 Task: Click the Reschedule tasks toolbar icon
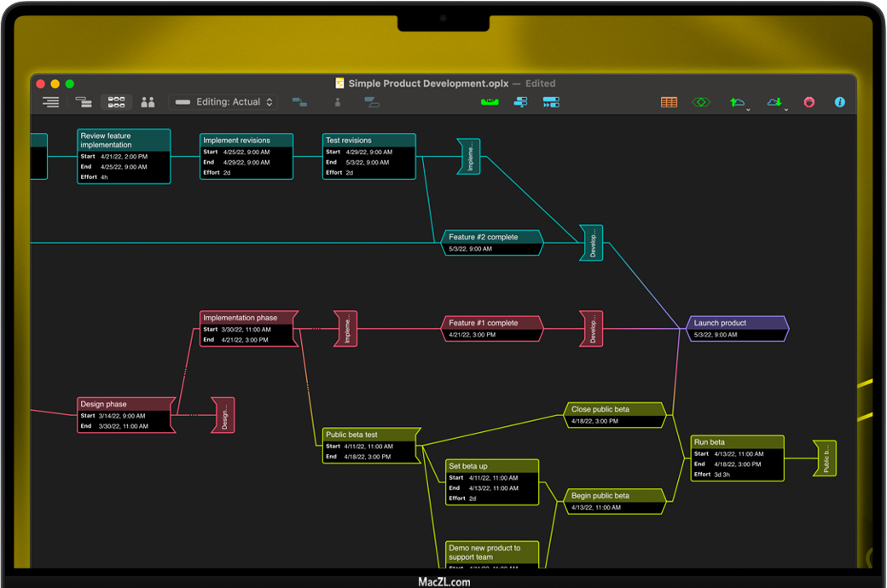[520, 102]
